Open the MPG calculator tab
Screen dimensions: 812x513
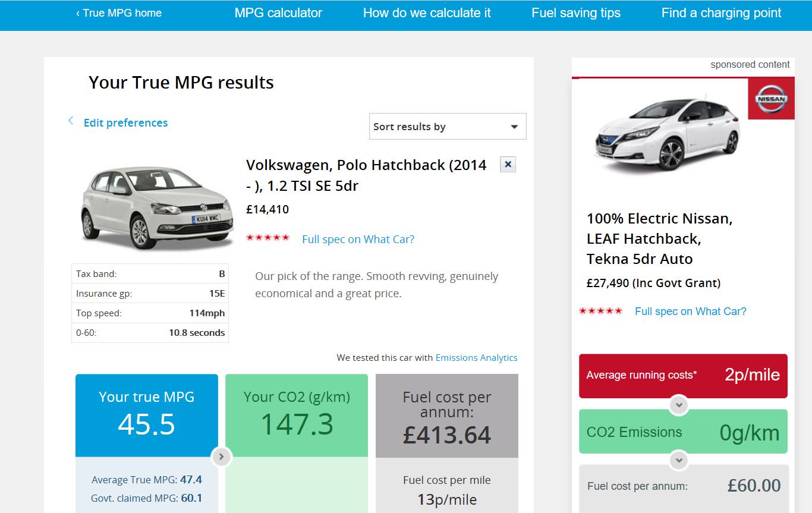coord(278,13)
